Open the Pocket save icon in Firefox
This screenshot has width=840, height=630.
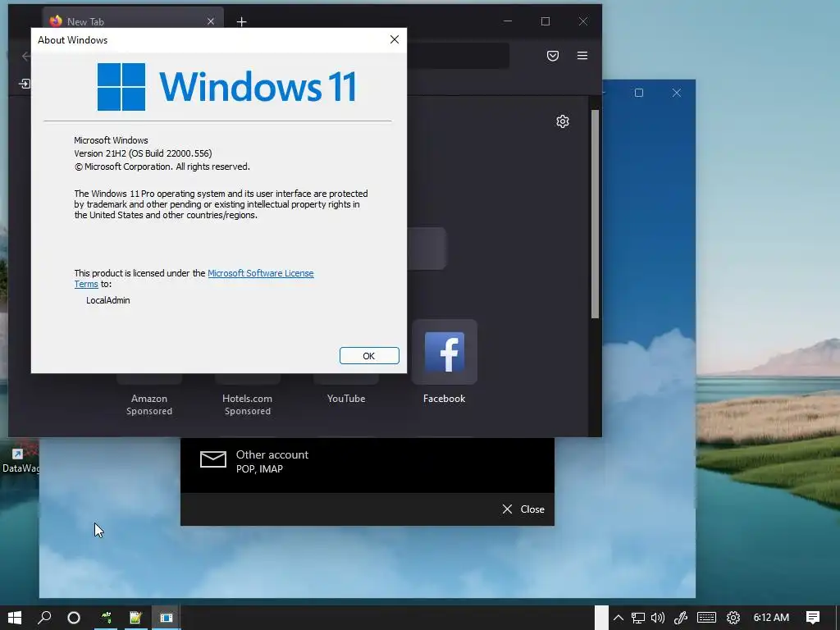(553, 56)
